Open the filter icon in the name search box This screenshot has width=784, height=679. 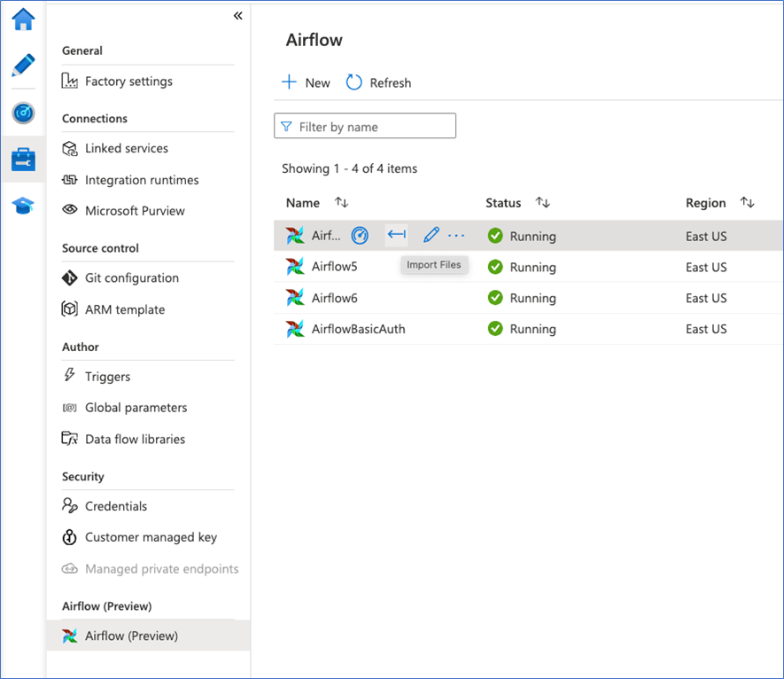tap(288, 125)
